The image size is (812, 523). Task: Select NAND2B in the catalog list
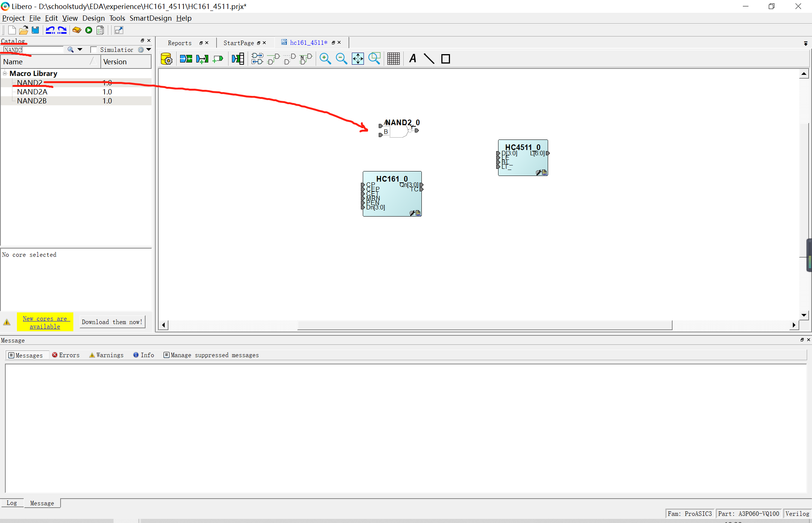point(32,101)
